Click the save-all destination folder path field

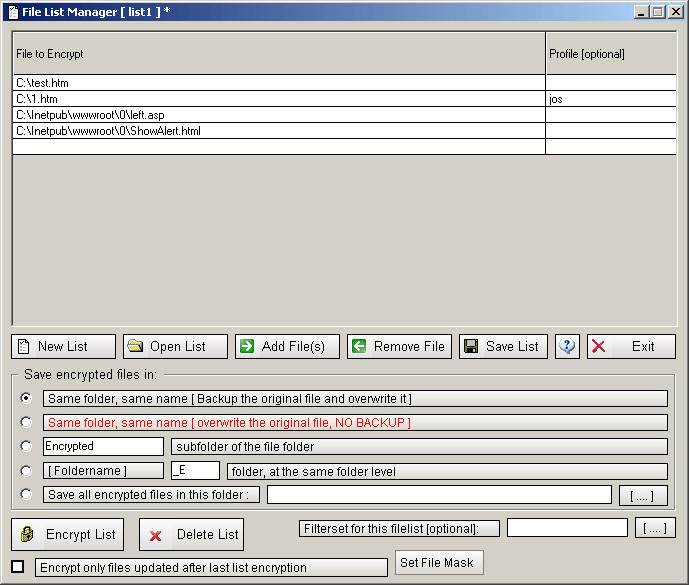coord(439,495)
